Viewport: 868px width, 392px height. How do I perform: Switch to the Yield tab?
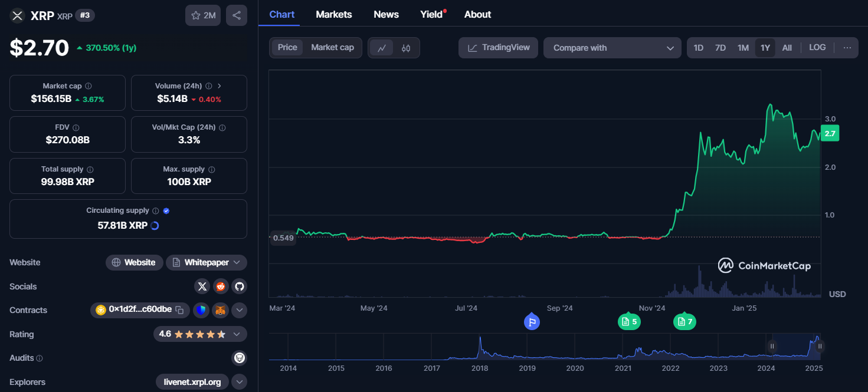click(x=433, y=14)
